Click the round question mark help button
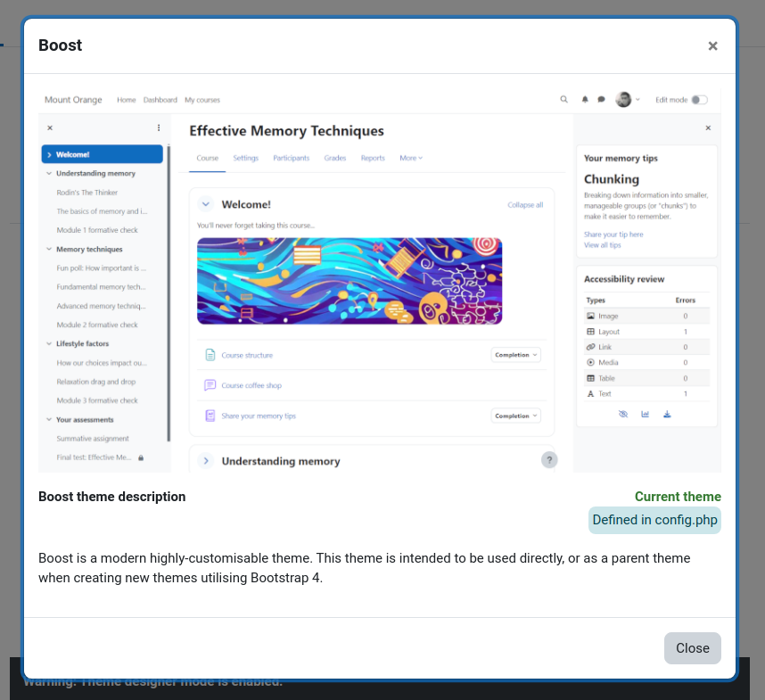The width and height of the screenshot is (765, 700). (549, 459)
